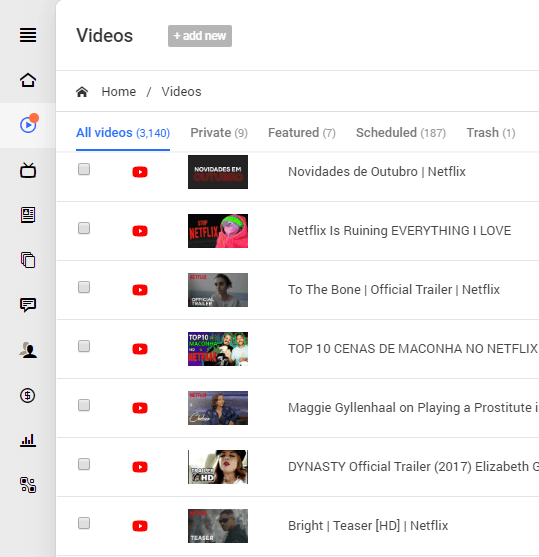Check the TOP 10 CENAS DE MACONHA row
Screen dimensions: 539x557
pyautogui.click(x=84, y=346)
